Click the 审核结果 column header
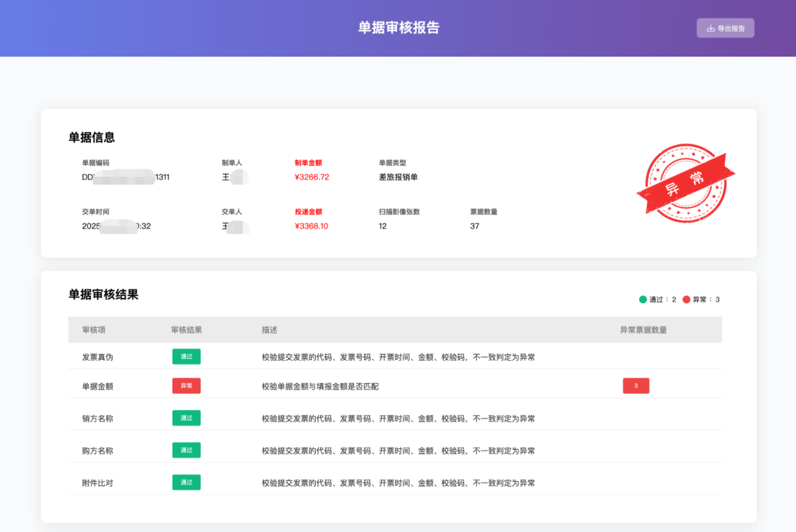This screenshot has width=796, height=532. (187, 330)
